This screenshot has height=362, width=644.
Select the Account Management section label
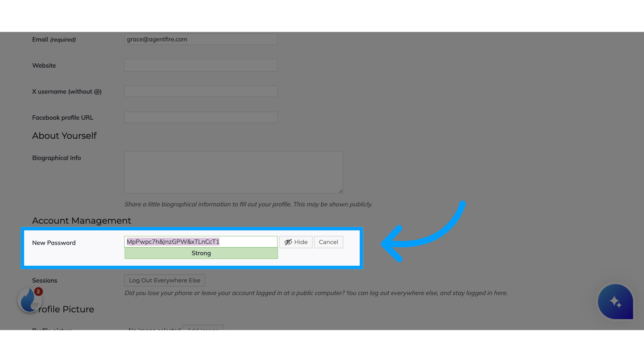click(x=82, y=221)
